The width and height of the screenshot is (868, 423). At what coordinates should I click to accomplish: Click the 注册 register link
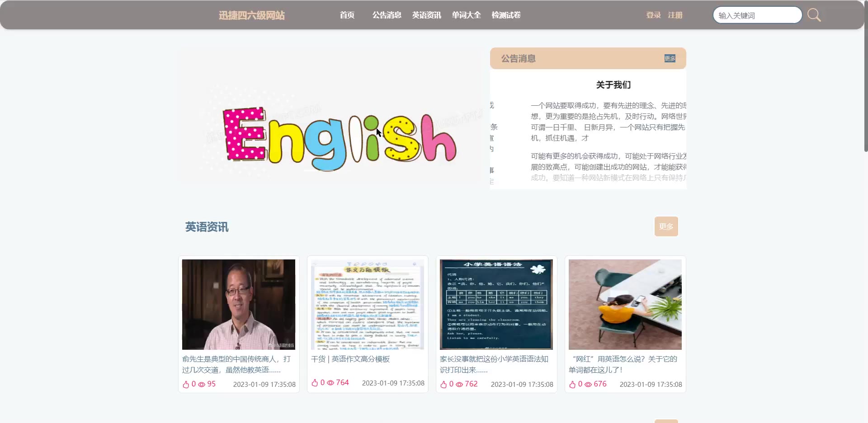[675, 15]
